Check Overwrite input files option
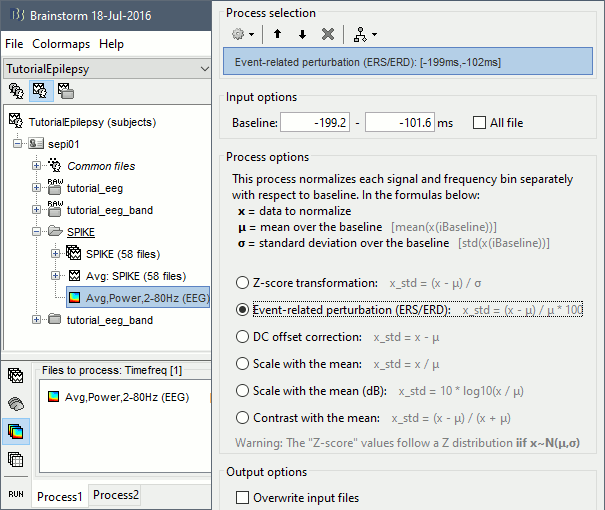The width and height of the screenshot is (605, 510). point(241,497)
